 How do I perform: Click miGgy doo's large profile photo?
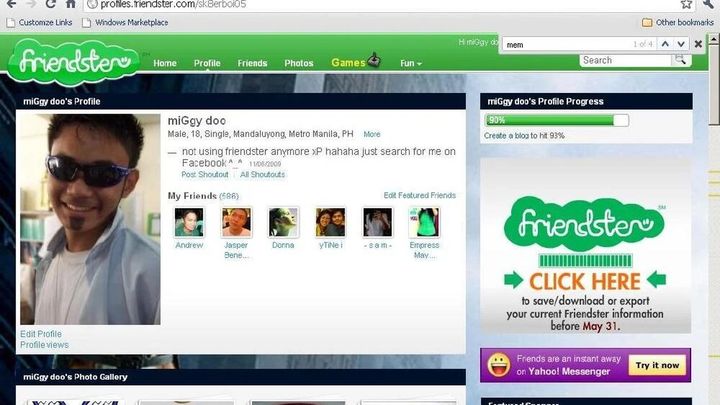[x=90, y=219]
